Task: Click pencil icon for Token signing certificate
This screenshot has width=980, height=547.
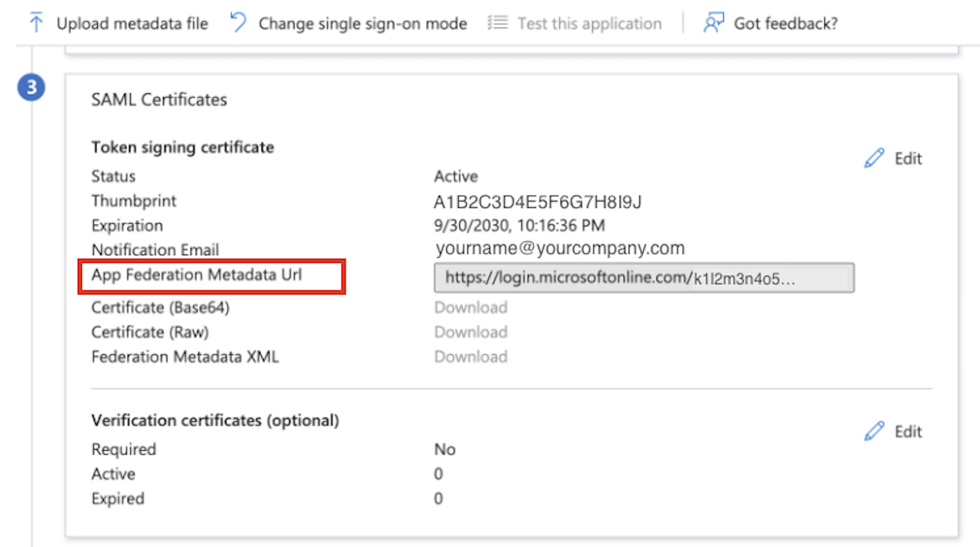Action: point(874,158)
